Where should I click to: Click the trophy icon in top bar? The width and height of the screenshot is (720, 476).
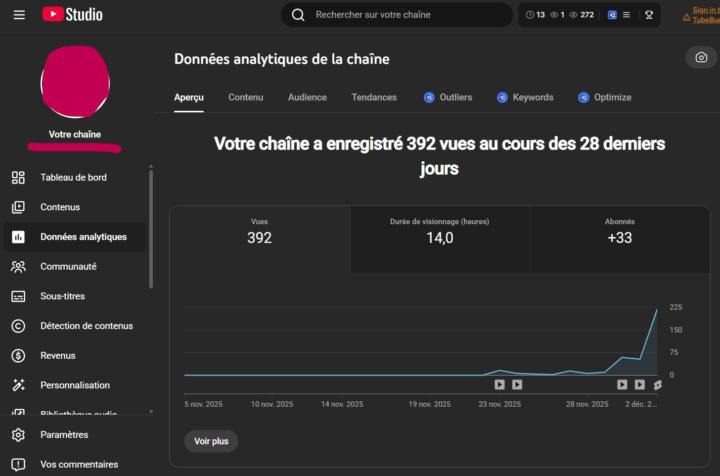[649, 15]
